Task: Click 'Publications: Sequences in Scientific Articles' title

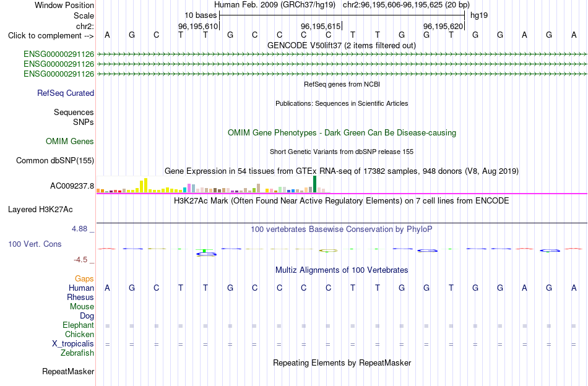Action: (342, 103)
